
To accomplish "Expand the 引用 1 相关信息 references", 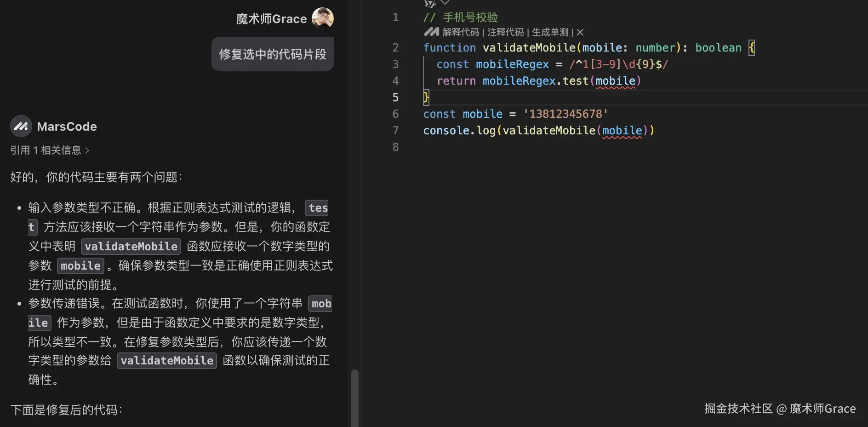I will pos(50,150).
